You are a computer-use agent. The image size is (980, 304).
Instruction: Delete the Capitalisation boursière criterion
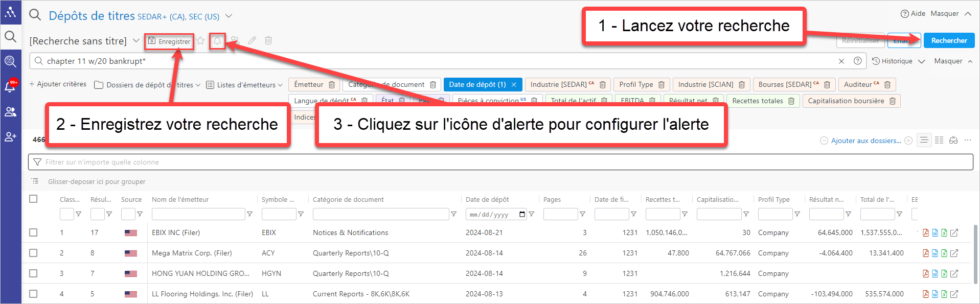point(893,101)
